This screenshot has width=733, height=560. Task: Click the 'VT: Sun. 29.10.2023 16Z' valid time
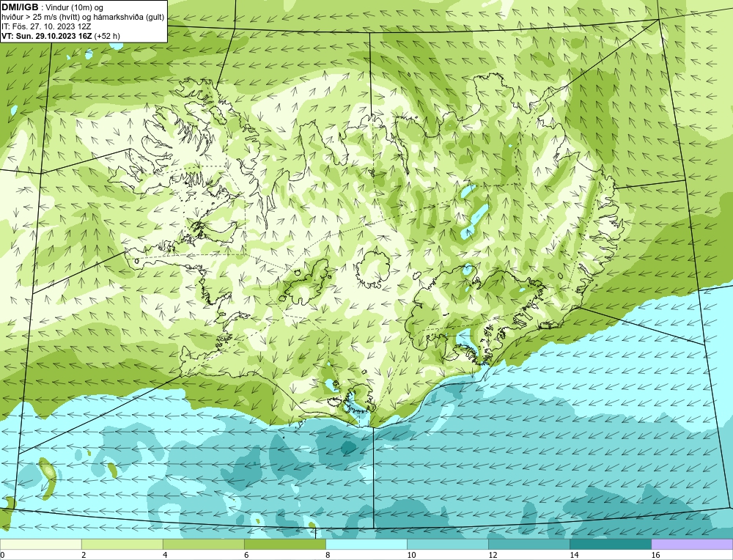pos(47,36)
